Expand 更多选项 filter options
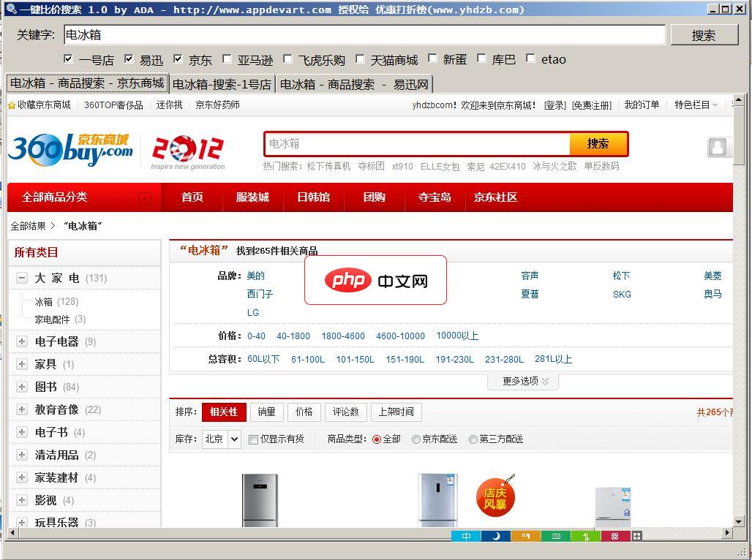The height and width of the screenshot is (560, 752). 523,381
